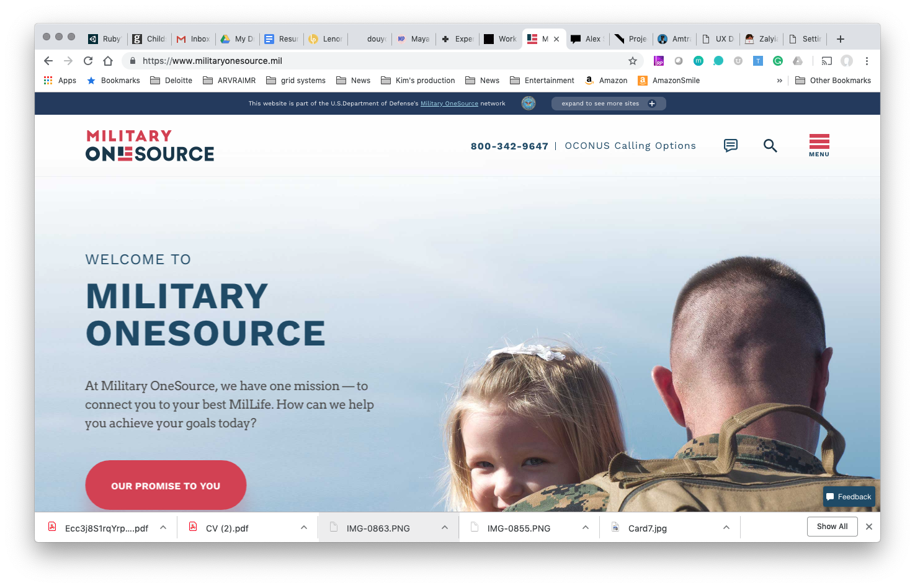Open the red hamburger MENU icon
The height and width of the screenshot is (588, 915).
(x=819, y=145)
